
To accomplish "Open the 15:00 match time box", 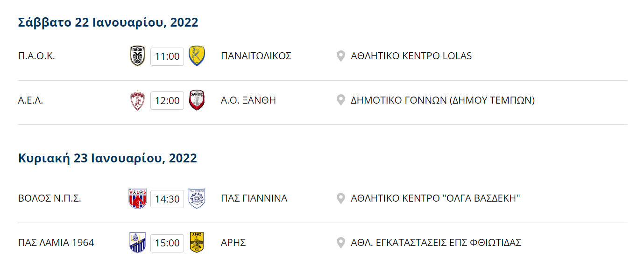I will (167, 243).
